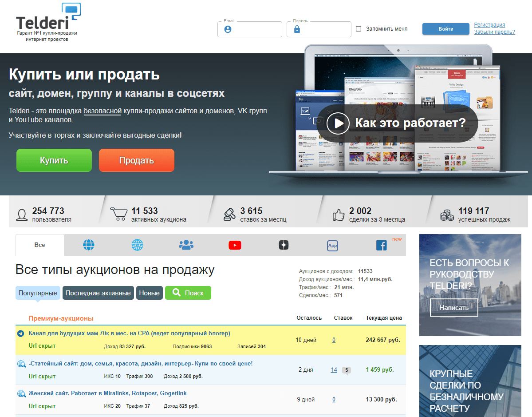Tick the "Запомнить меня" checkbox
The width and height of the screenshot is (532, 417).
[358, 29]
